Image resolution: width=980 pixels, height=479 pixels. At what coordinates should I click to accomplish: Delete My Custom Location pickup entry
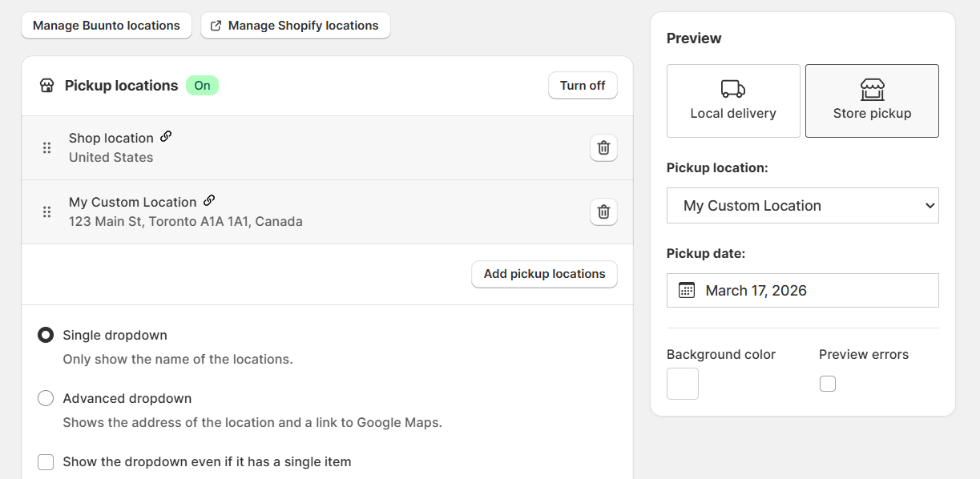click(603, 212)
